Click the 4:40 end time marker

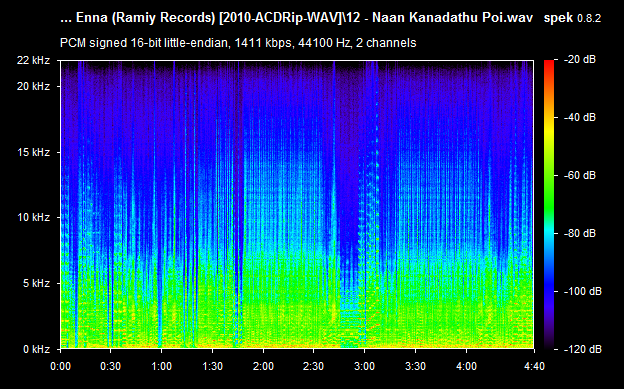[534, 366]
